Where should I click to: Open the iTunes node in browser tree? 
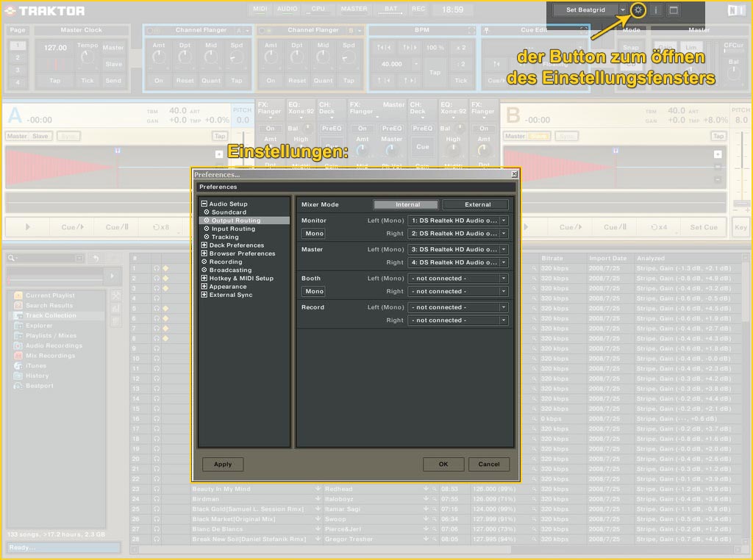point(36,366)
